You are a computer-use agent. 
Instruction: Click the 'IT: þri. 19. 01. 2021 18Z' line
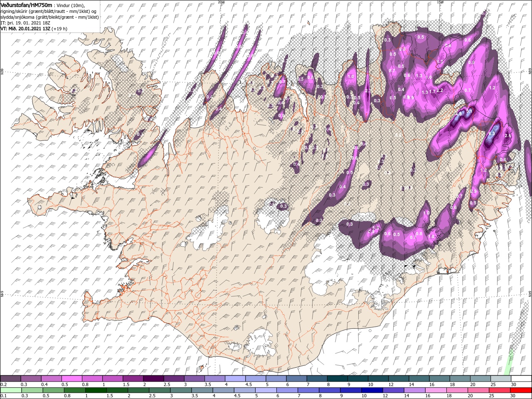[x=25, y=23]
